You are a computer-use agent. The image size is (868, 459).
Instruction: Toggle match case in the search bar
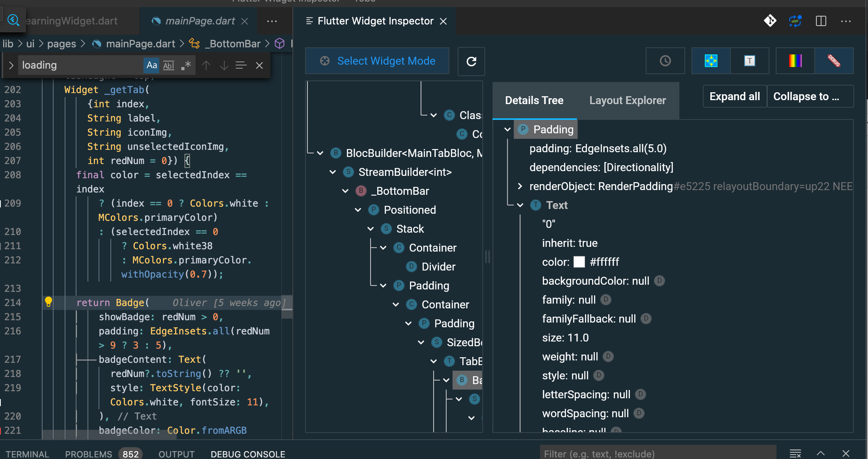[x=151, y=65]
